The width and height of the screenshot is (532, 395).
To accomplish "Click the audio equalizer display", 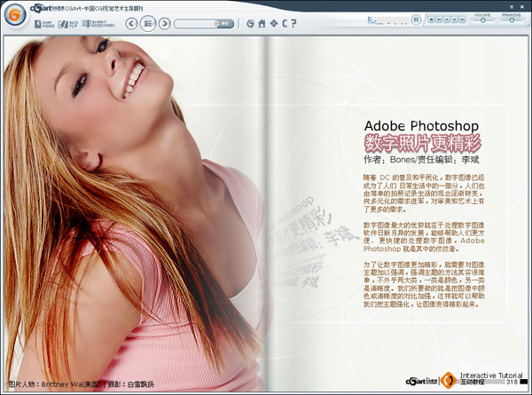I will (387, 20).
